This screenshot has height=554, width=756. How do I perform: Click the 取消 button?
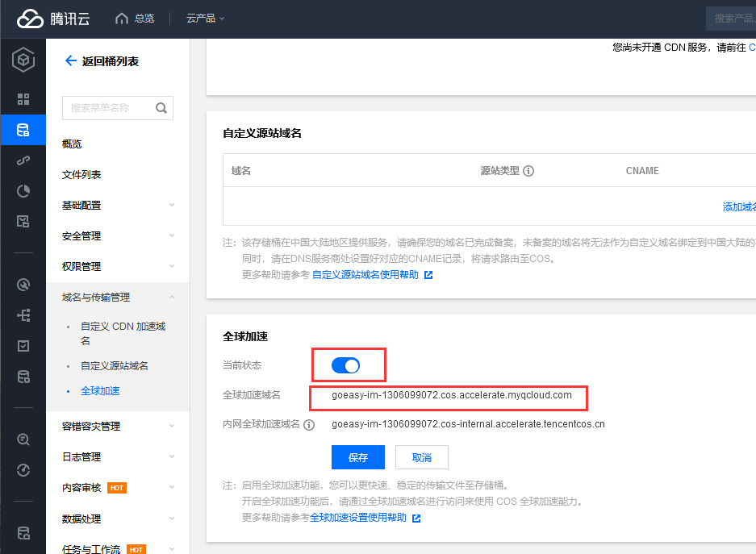click(421, 457)
